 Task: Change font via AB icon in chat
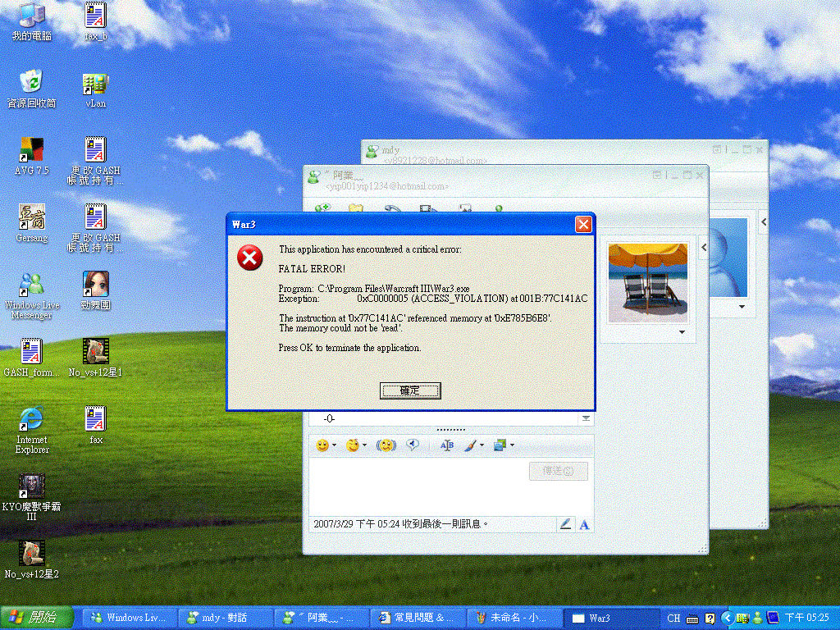447,445
